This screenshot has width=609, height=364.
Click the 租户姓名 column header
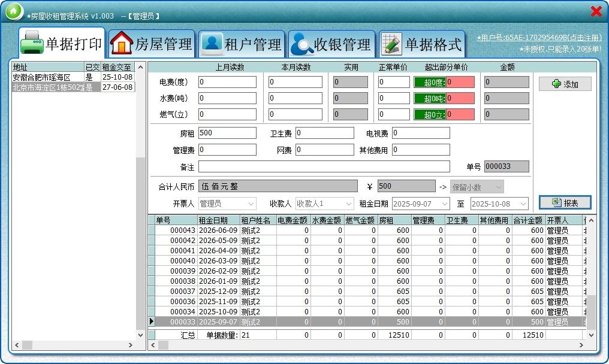click(x=258, y=220)
